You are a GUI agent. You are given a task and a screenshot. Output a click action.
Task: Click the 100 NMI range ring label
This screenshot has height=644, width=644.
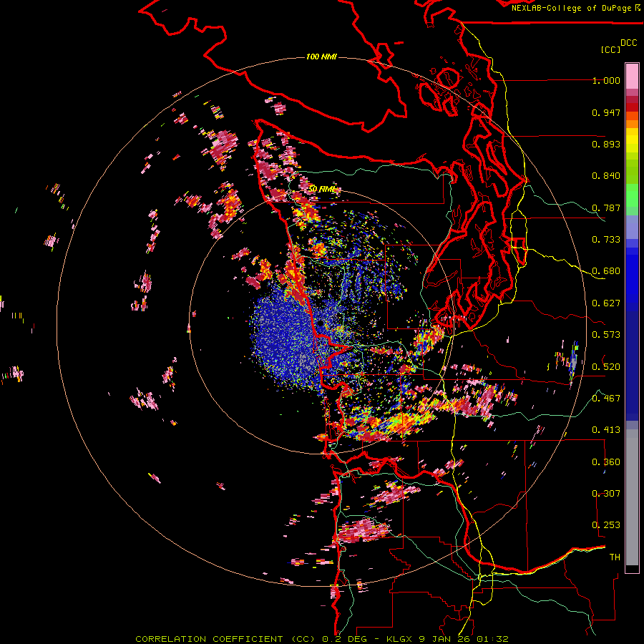click(321, 57)
